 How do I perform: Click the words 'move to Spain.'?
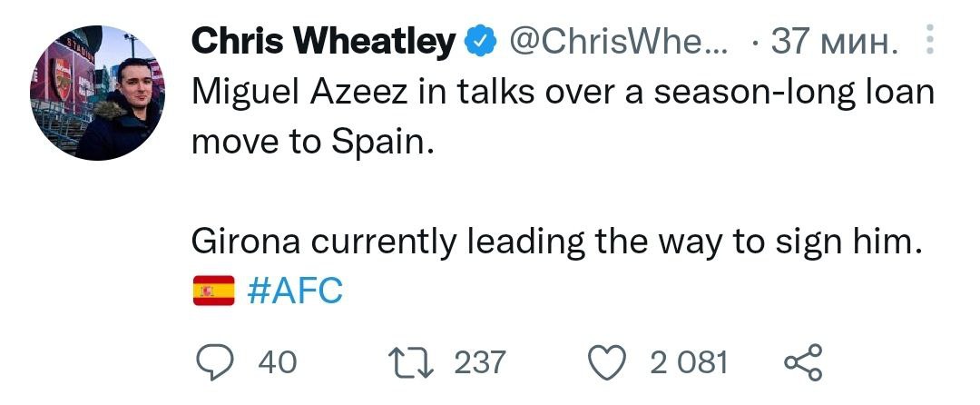click(x=309, y=142)
